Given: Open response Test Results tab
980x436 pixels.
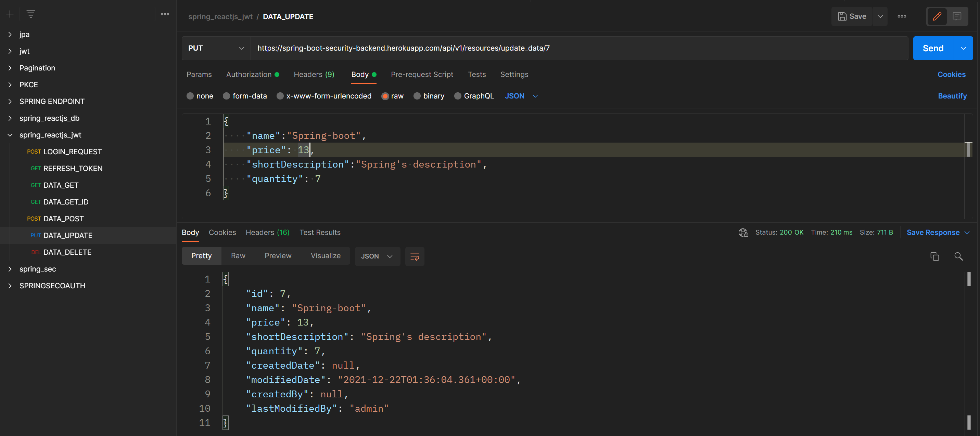Looking at the screenshot, I should 320,232.
